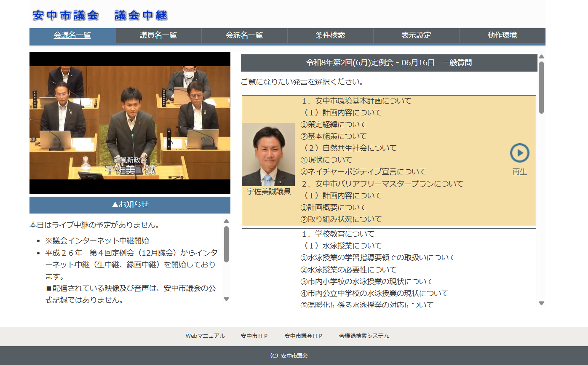Click the up arrow of the speech list scrollbar
This screenshot has height=366, width=588.
click(542, 56)
